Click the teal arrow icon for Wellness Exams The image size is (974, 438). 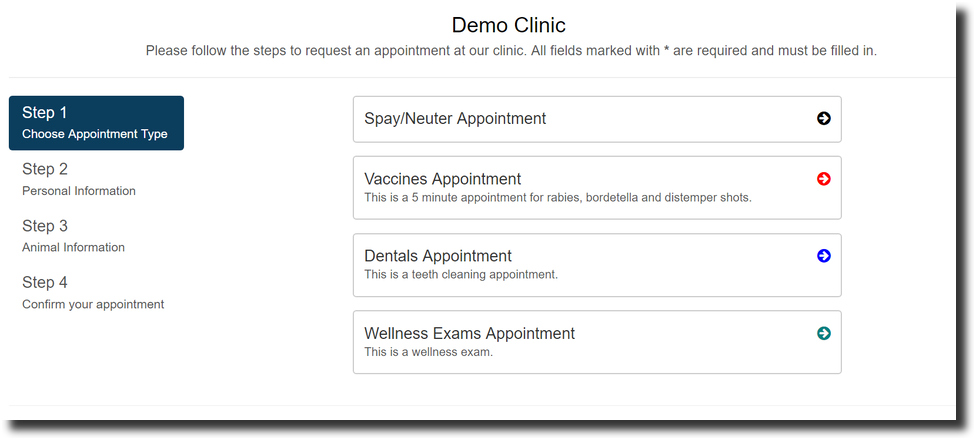[x=823, y=333]
